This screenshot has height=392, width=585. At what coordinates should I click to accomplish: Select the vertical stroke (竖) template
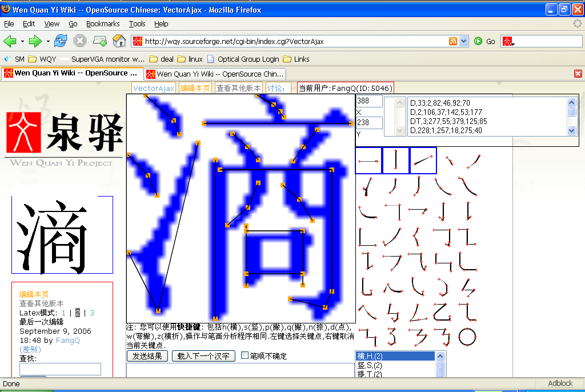[396, 161]
